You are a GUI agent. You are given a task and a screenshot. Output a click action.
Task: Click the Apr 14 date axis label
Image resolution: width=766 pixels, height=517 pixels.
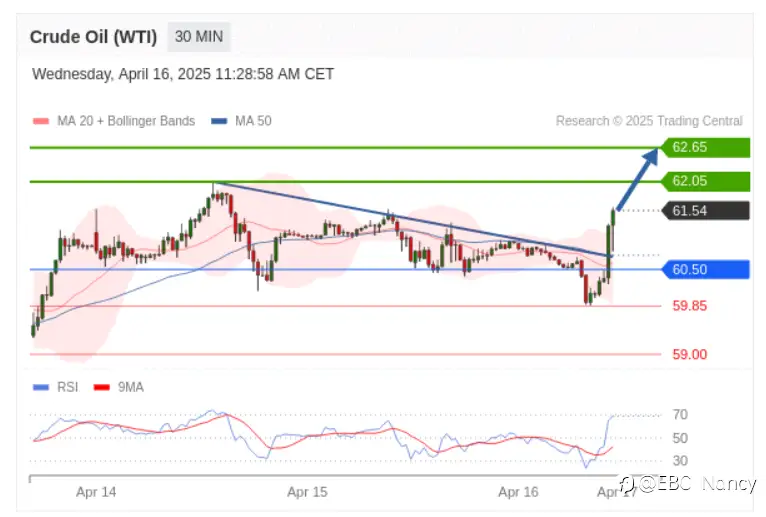tap(96, 492)
